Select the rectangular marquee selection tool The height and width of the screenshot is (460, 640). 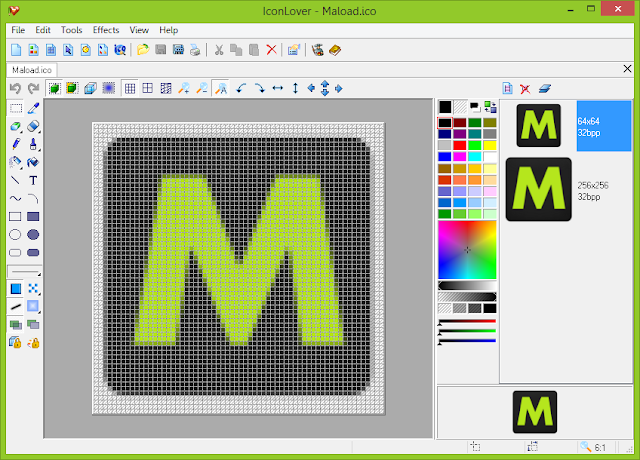[16, 108]
